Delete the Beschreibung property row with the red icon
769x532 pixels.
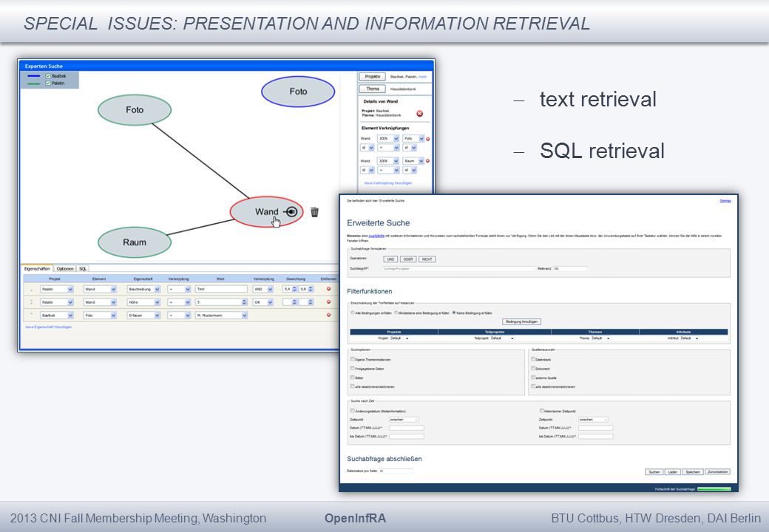pyautogui.click(x=328, y=289)
